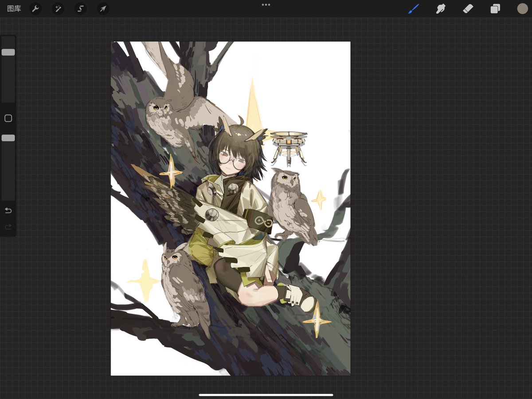This screenshot has width=532, height=399.
Task: Click the brush size slider handle
Action: 8,52
